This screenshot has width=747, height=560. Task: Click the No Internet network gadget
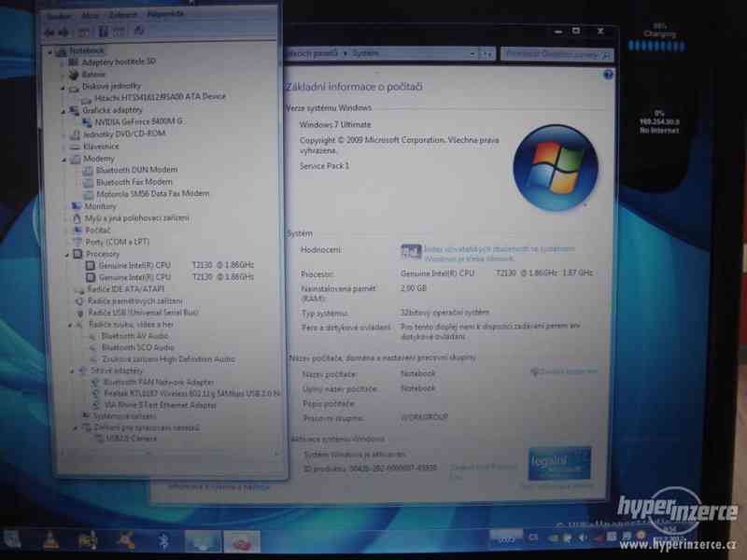pos(659,122)
